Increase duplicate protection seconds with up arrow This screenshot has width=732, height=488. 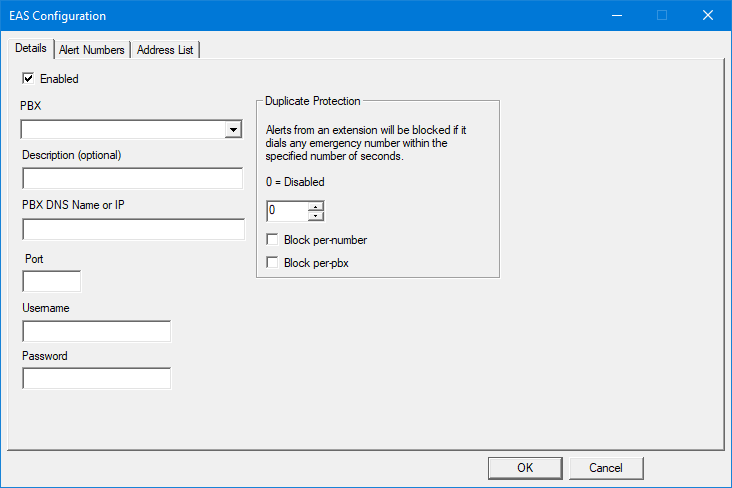pyautogui.click(x=316, y=207)
